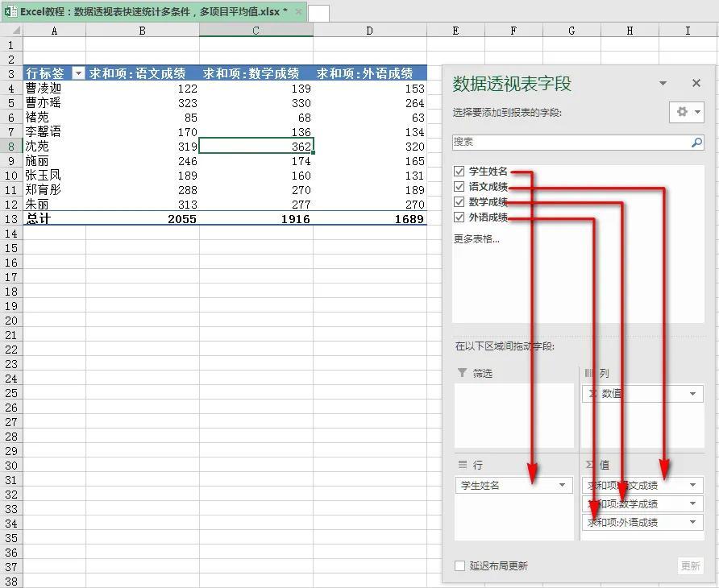The image size is (719, 588).
Task: Uncheck the 语文成绩 field checkbox
Action: [459, 187]
